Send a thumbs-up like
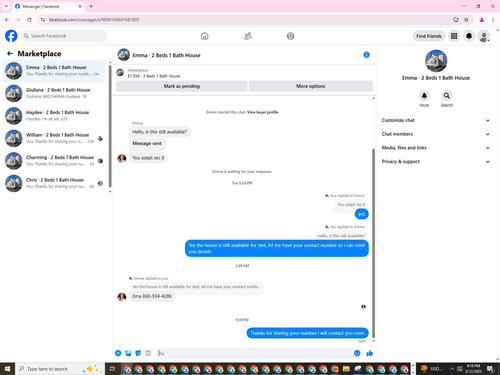The height and width of the screenshot is (375, 500). (369, 353)
